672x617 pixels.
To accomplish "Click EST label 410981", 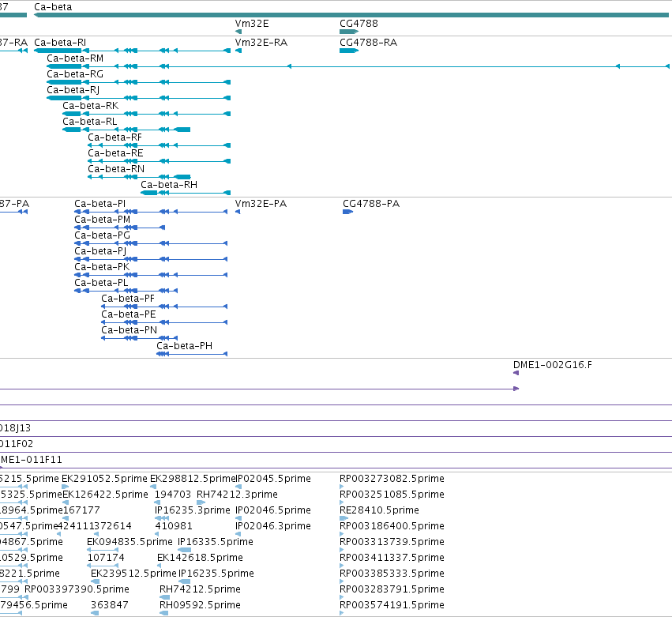I will [174, 526].
